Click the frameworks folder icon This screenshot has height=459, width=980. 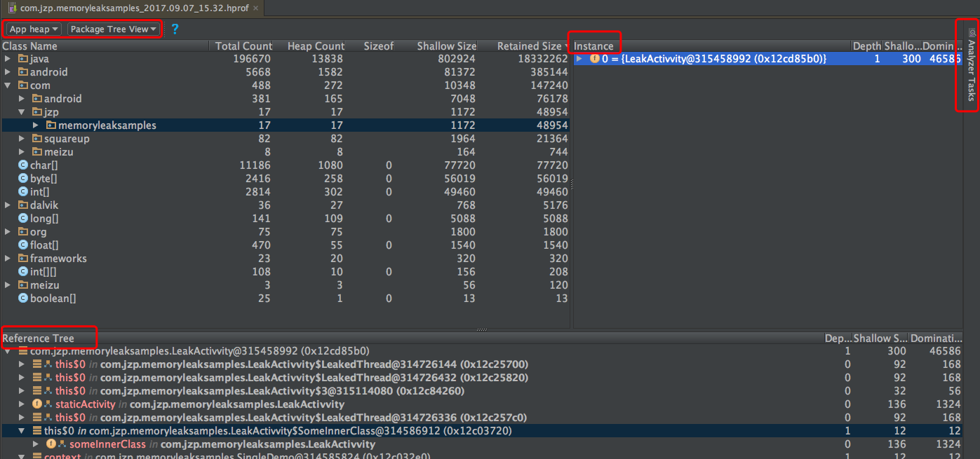coord(22,259)
